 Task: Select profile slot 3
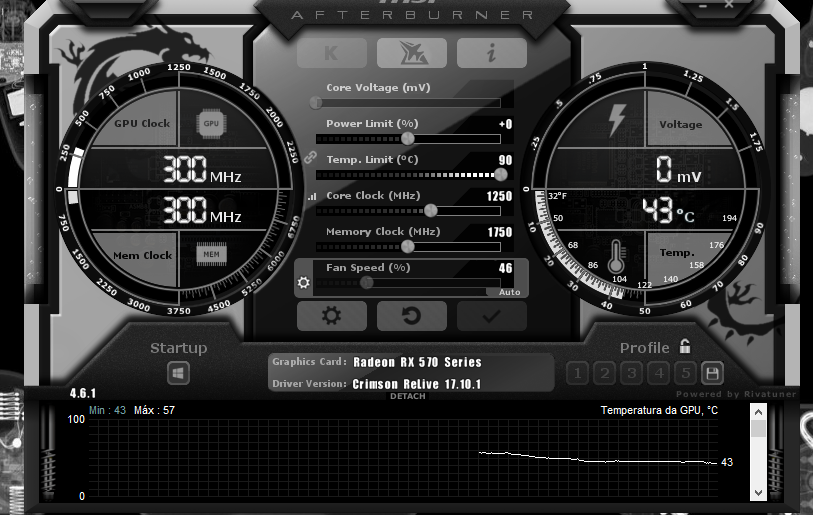tap(632, 373)
